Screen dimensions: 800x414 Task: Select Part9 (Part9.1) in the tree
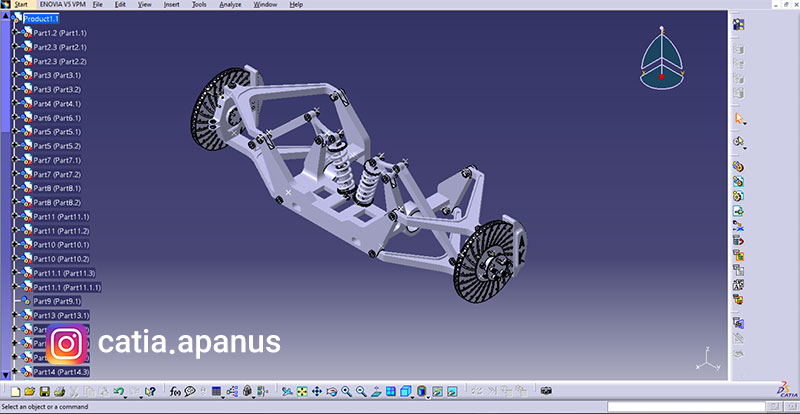[57, 301]
